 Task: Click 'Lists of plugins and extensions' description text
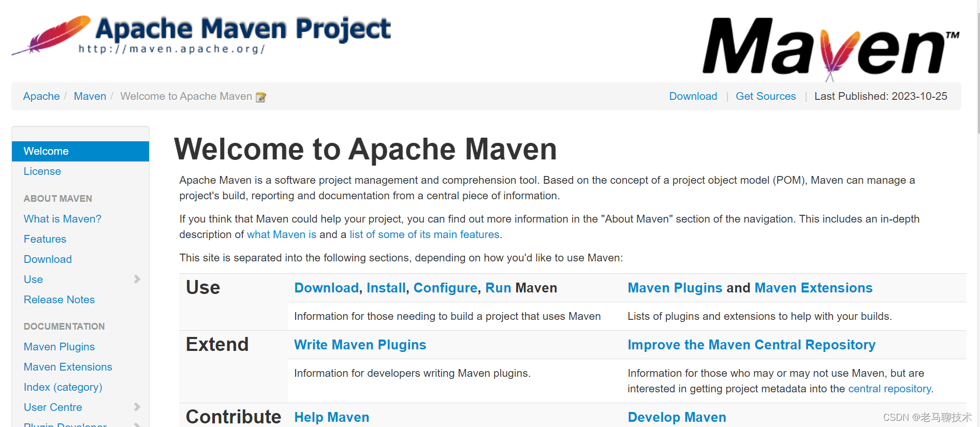759,316
